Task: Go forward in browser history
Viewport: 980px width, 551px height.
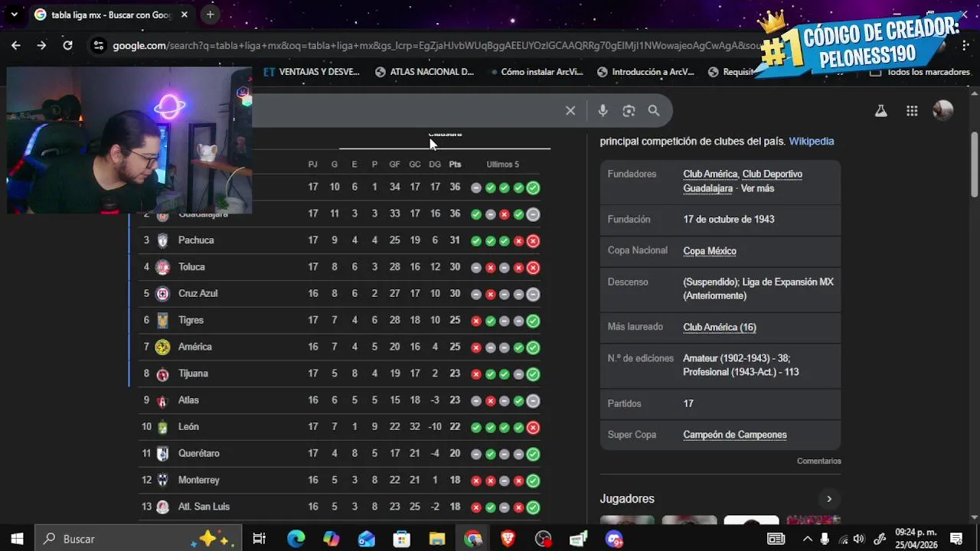Action: point(41,45)
